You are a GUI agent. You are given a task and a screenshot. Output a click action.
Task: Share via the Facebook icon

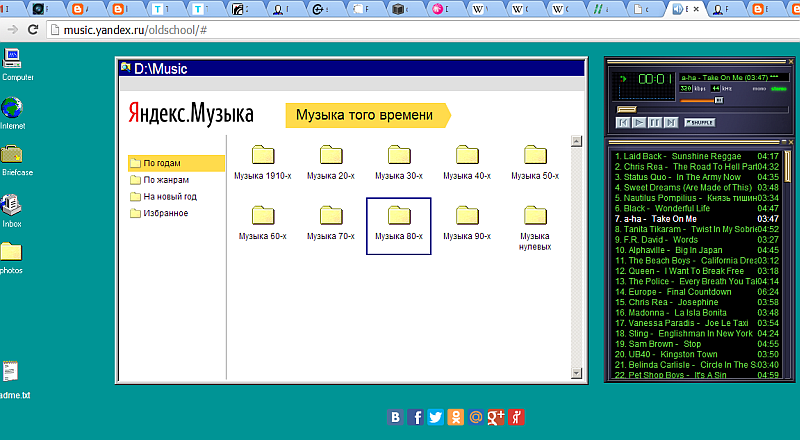point(416,418)
